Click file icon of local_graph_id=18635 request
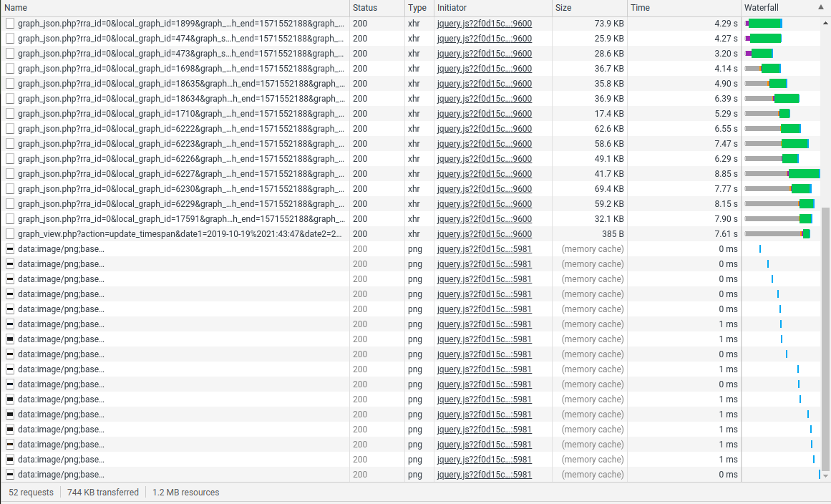The image size is (831, 504). pyautogui.click(x=9, y=83)
